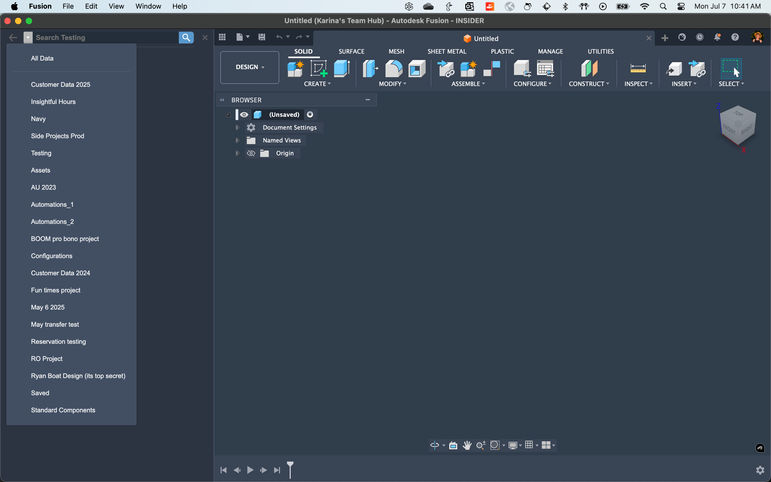Screen dimensions: 771x482
Task: Switch to the Surface tab
Action: tap(351, 51)
